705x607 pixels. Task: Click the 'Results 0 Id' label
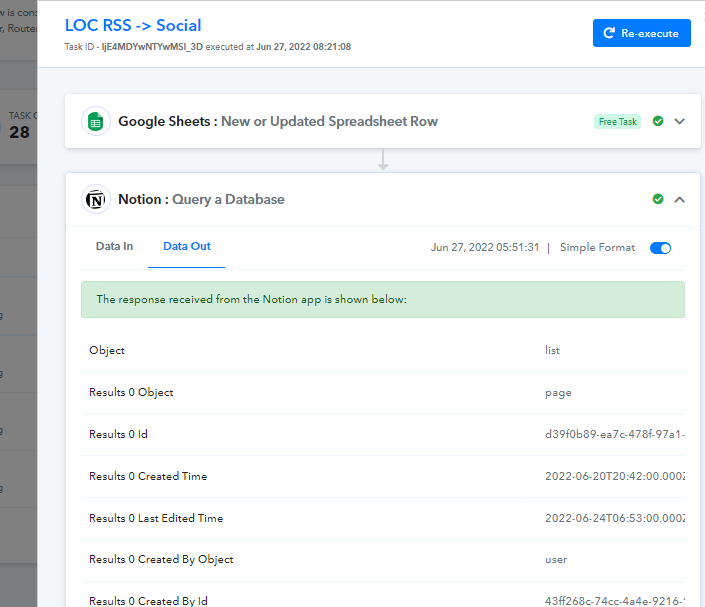pos(118,434)
